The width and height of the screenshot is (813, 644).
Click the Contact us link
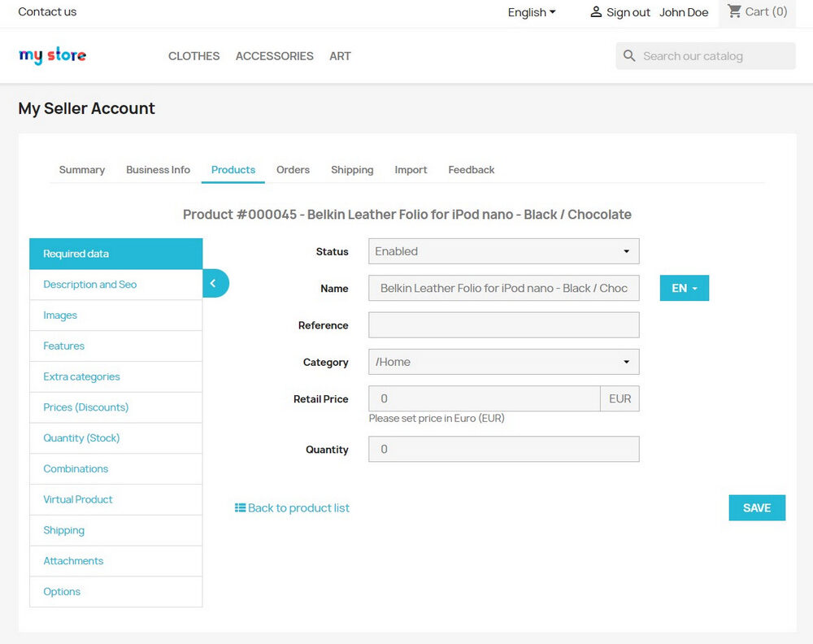[x=47, y=11]
